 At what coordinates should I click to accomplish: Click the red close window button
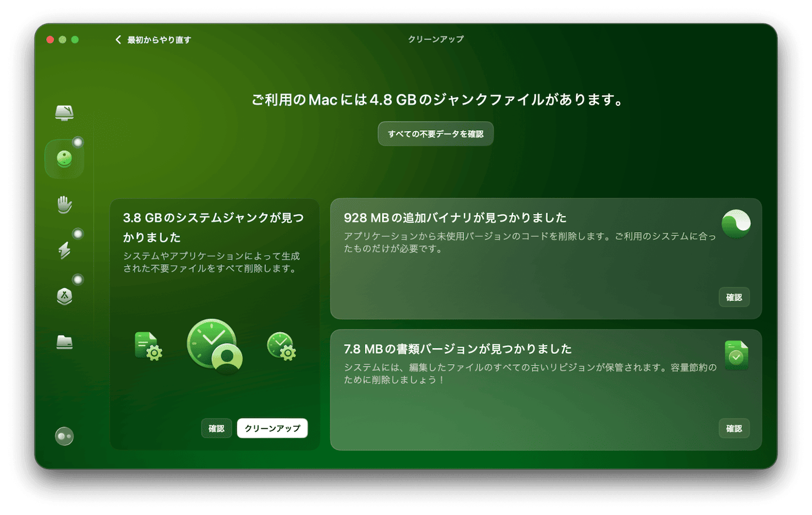coord(50,40)
